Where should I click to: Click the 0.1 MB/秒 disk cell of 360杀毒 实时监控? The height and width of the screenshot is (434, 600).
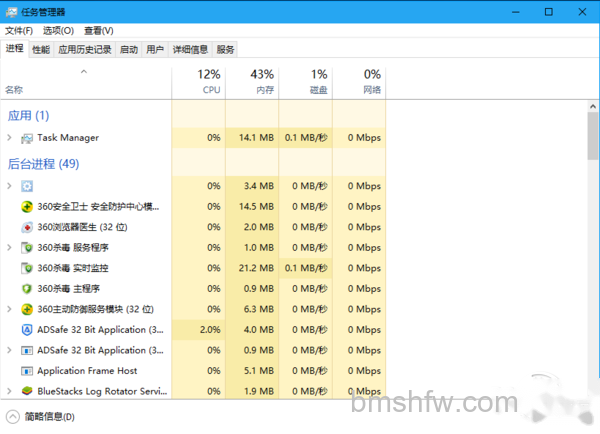coord(306,268)
